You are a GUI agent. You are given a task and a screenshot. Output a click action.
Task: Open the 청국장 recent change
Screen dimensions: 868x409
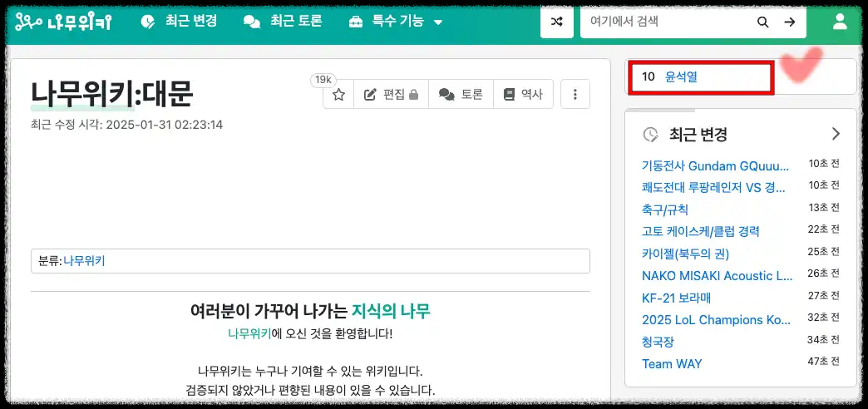point(658,342)
